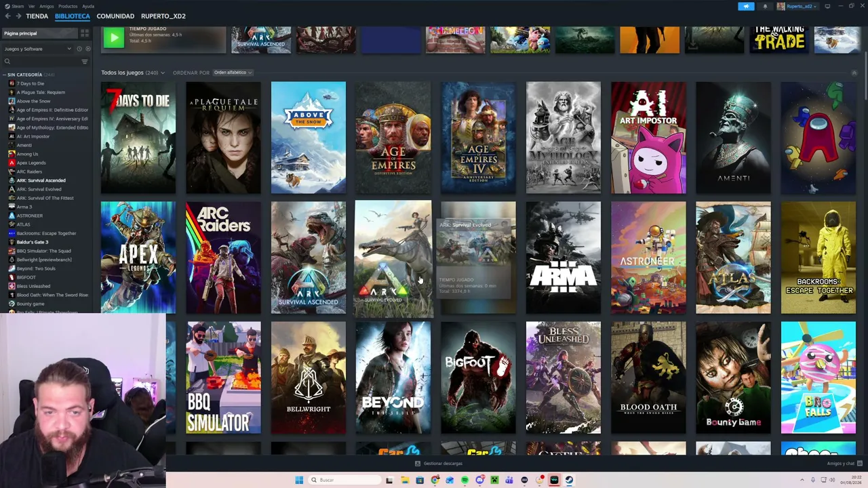Switch to Big Picture mode icon
Image resolution: width=868 pixels, height=488 pixels.
(x=827, y=6)
